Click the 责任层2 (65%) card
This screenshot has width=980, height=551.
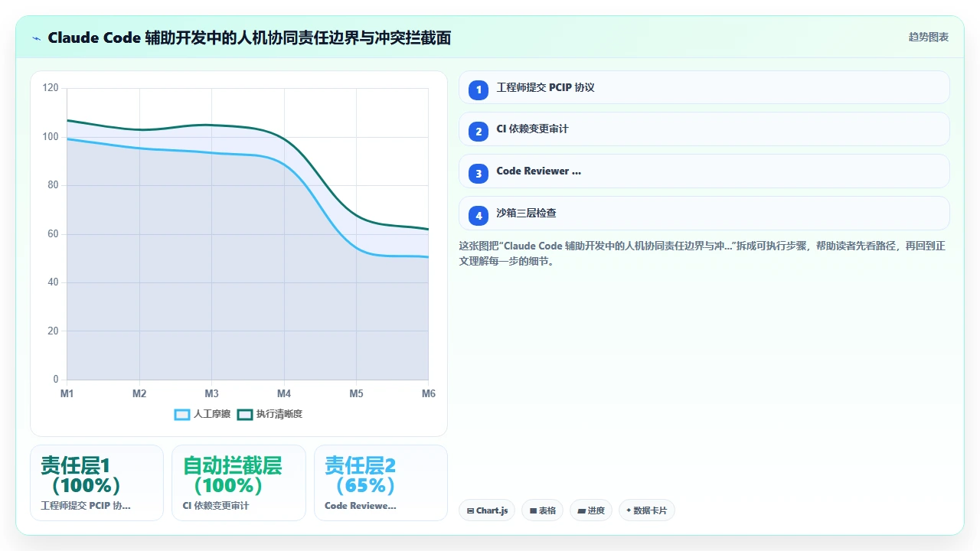click(381, 483)
